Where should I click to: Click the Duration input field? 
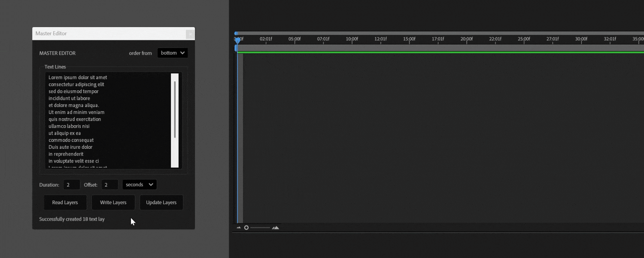[x=72, y=185]
